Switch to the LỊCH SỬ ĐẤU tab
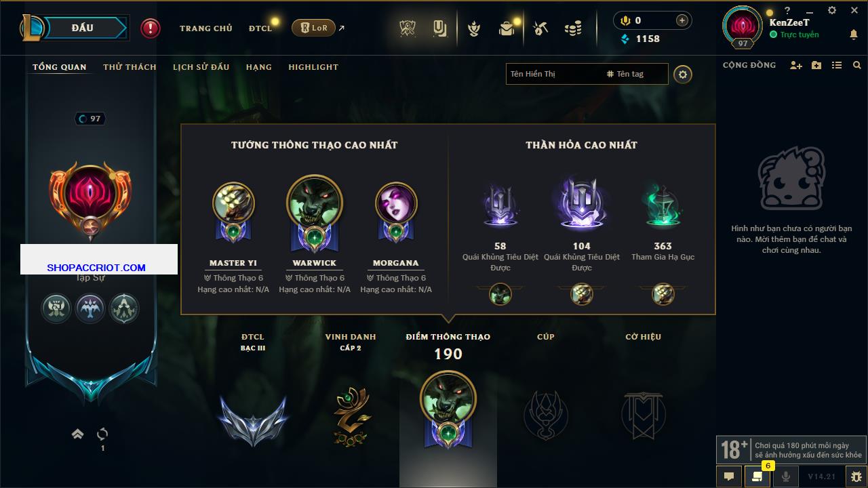 click(201, 67)
